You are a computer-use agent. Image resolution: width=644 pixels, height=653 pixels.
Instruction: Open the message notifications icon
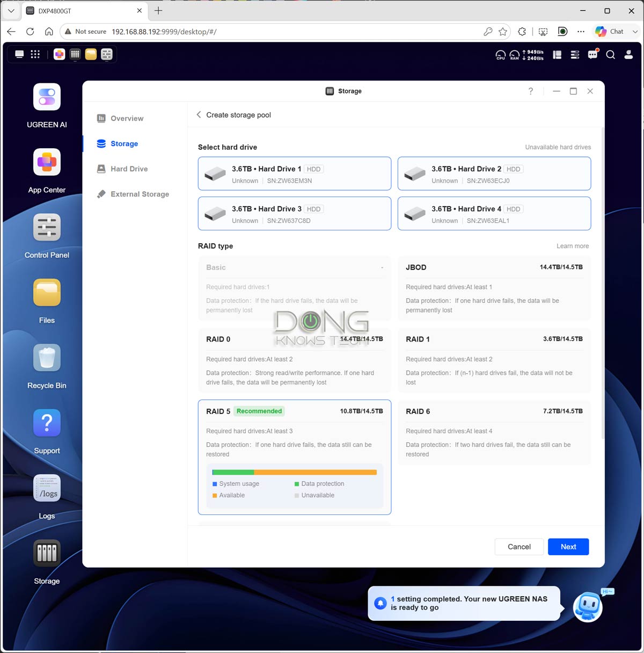[x=592, y=55]
